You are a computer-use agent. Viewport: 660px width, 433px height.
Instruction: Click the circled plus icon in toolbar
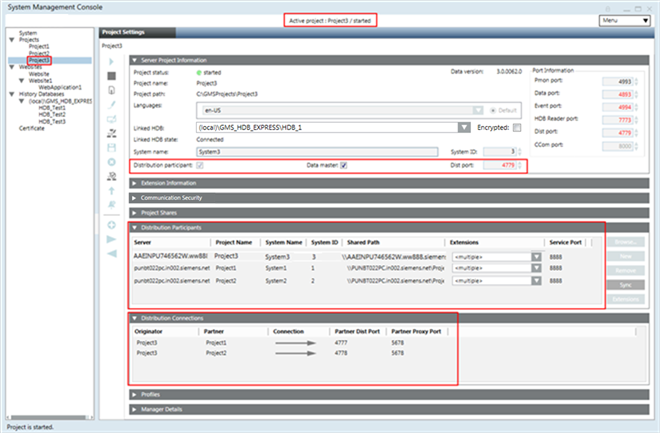pos(110,225)
